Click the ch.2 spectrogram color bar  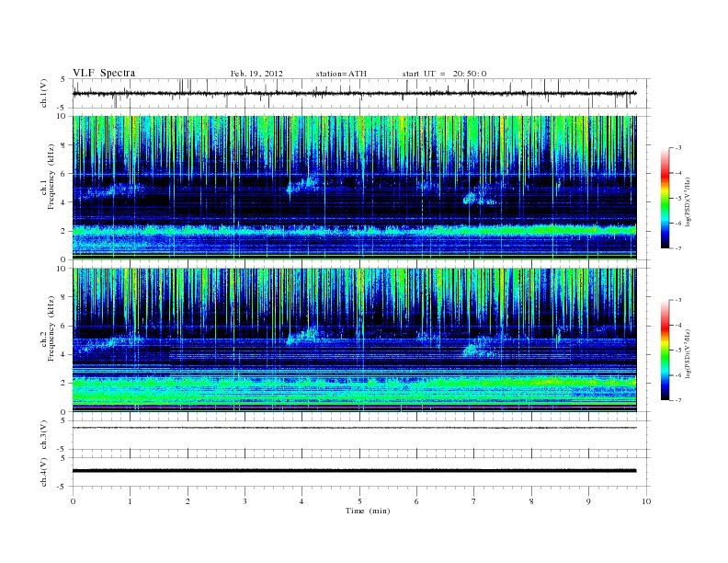pyautogui.click(x=665, y=350)
